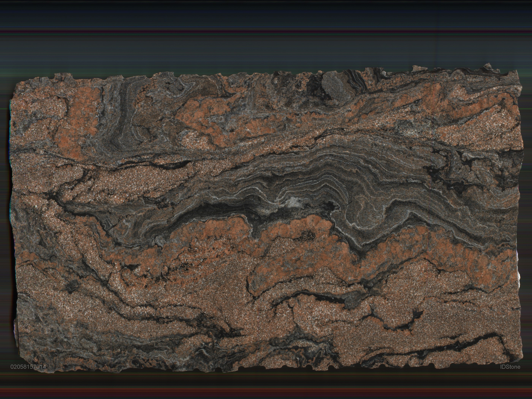Click the thin magenta line in the top background
Viewport: 532px width, 399px height.
pyautogui.click(x=264, y=32)
